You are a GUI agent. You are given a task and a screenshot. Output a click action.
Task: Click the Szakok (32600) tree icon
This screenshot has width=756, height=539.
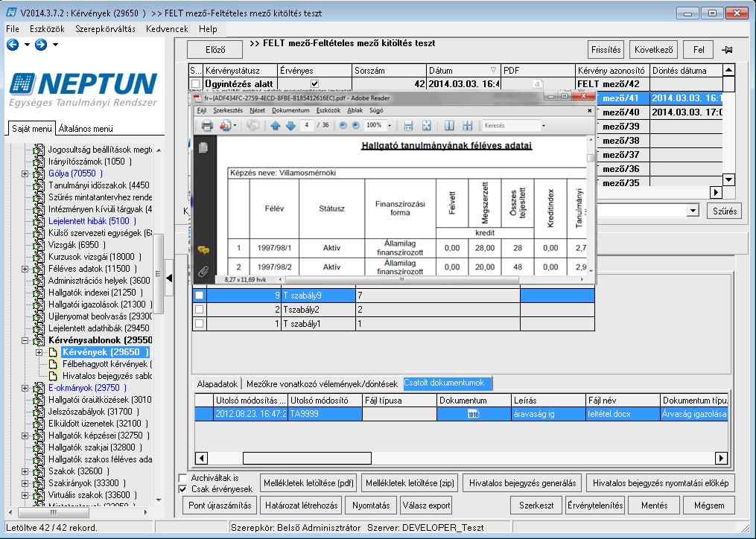coord(39,471)
